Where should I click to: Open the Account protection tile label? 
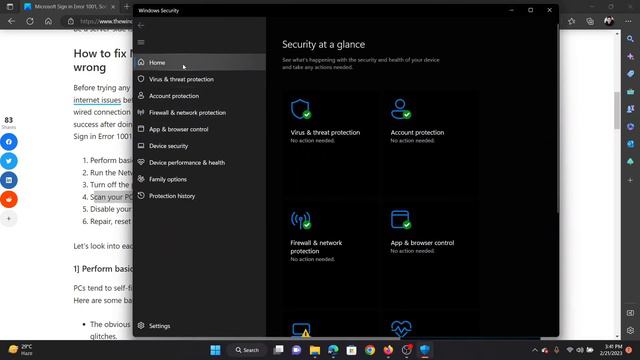417,132
